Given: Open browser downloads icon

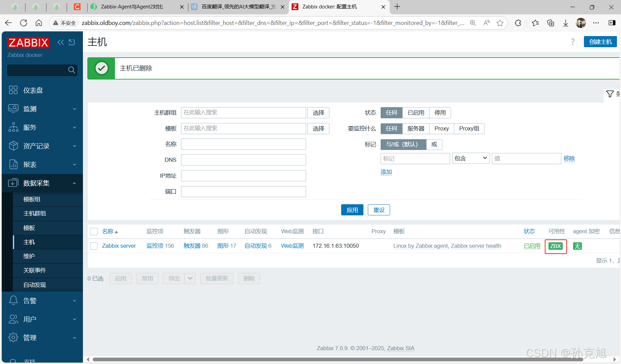Looking at the screenshot, I should [566, 23].
